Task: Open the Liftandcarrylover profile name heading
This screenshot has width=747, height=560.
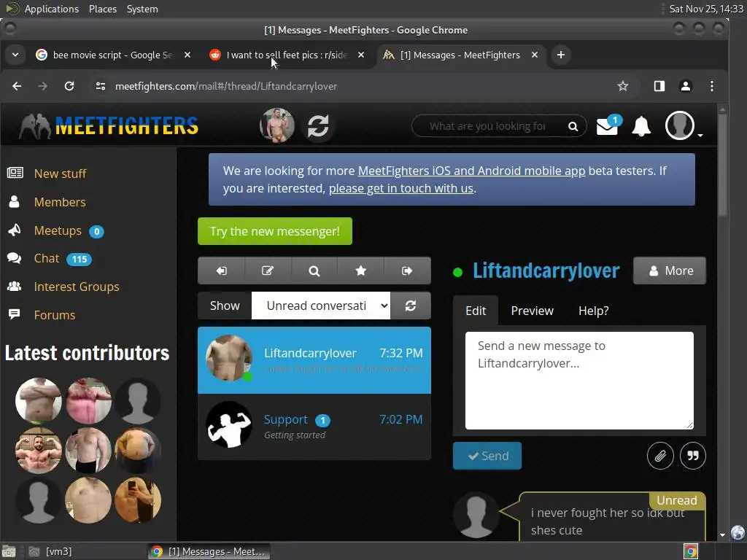Action: point(546,271)
